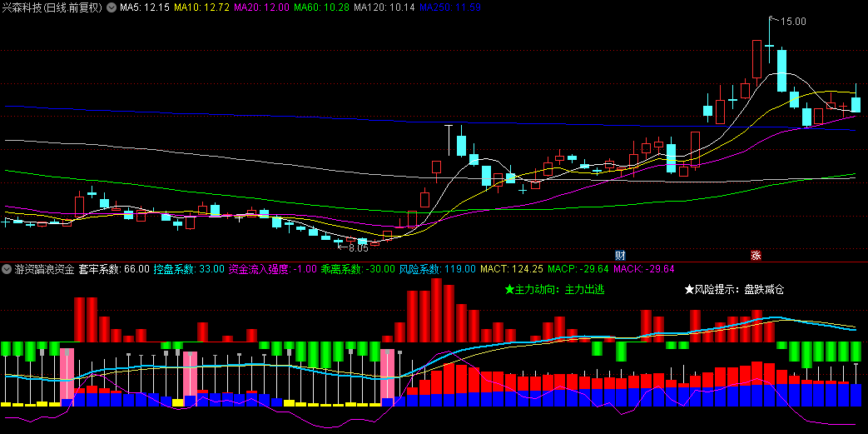Click the 乖离系数: -30.00 value

pos(358,269)
